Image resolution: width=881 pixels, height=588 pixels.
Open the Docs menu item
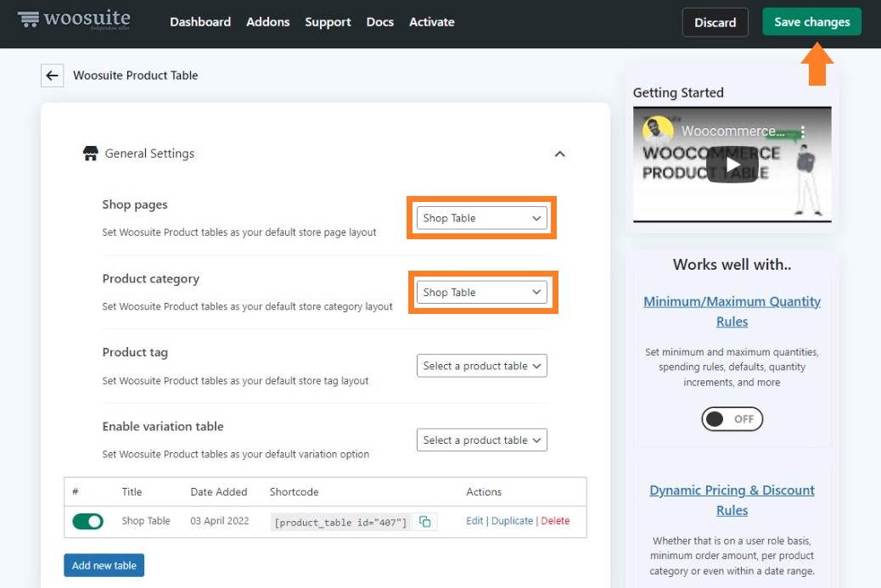380,22
